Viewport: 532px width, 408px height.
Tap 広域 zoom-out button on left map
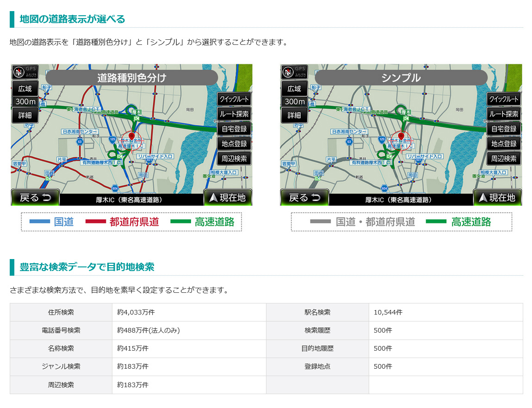click(25, 88)
